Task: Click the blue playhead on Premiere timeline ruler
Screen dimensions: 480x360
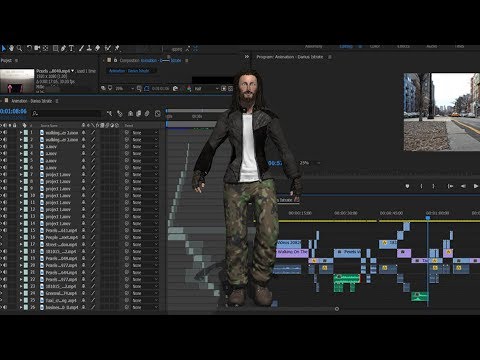Action: (428, 218)
